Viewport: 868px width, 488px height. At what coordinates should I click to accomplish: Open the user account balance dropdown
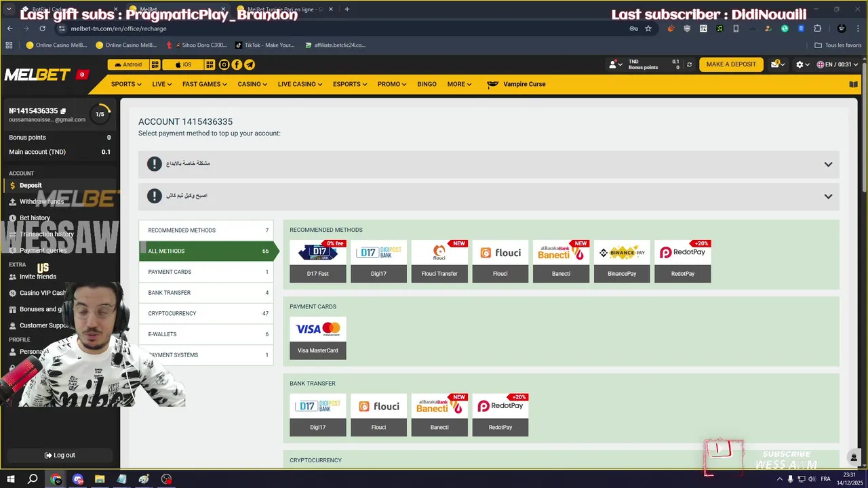(x=615, y=64)
